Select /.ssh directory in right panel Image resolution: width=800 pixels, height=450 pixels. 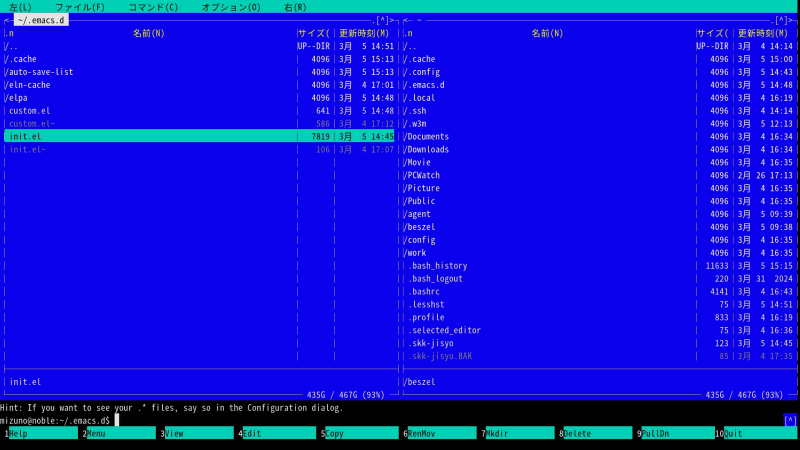598,111
